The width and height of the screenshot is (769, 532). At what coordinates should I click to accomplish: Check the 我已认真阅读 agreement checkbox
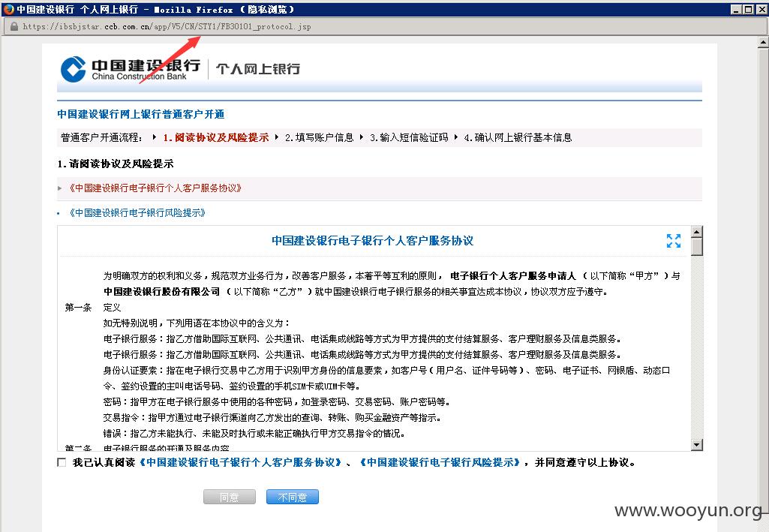coord(62,462)
